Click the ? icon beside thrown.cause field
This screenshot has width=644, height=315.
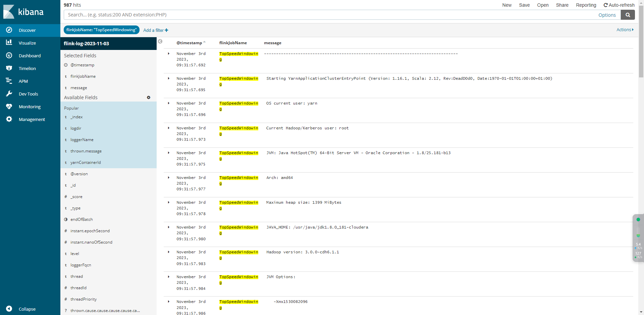[x=66, y=311]
